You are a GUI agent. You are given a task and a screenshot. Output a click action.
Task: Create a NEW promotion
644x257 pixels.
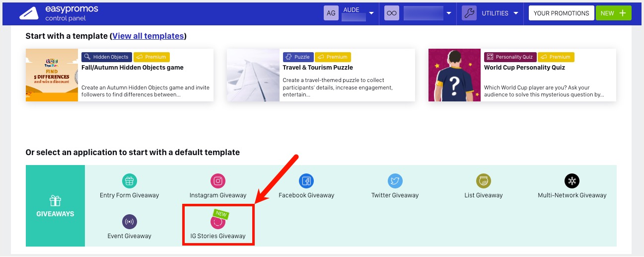coord(614,13)
